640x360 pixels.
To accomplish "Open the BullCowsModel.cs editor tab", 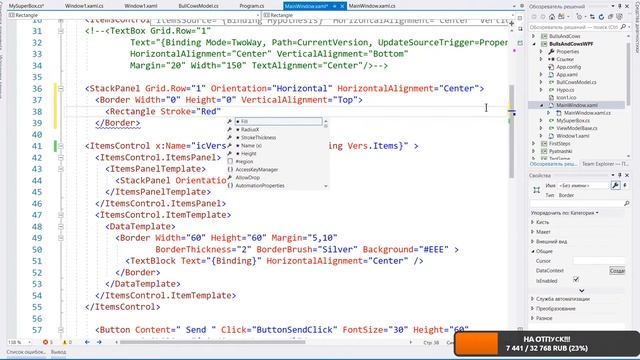I will point(198,6).
